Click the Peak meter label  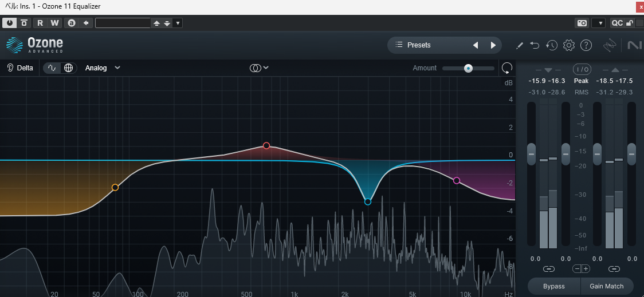(581, 81)
